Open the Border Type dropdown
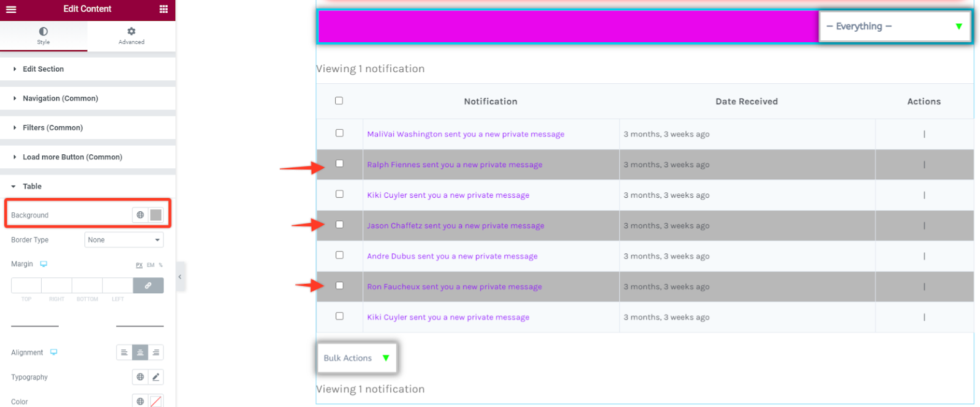The width and height of the screenshot is (980, 407). (124, 240)
